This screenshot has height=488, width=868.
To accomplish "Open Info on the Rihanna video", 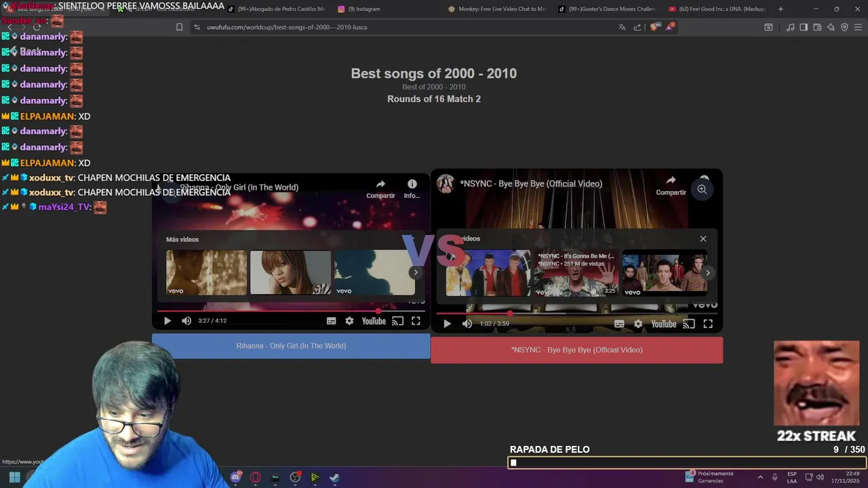I will [x=412, y=188].
